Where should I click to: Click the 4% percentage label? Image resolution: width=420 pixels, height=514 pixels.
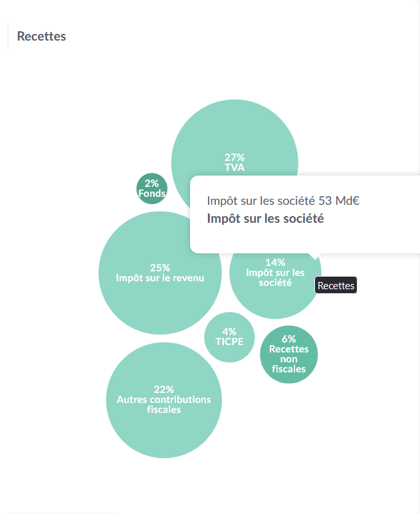tap(229, 331)
